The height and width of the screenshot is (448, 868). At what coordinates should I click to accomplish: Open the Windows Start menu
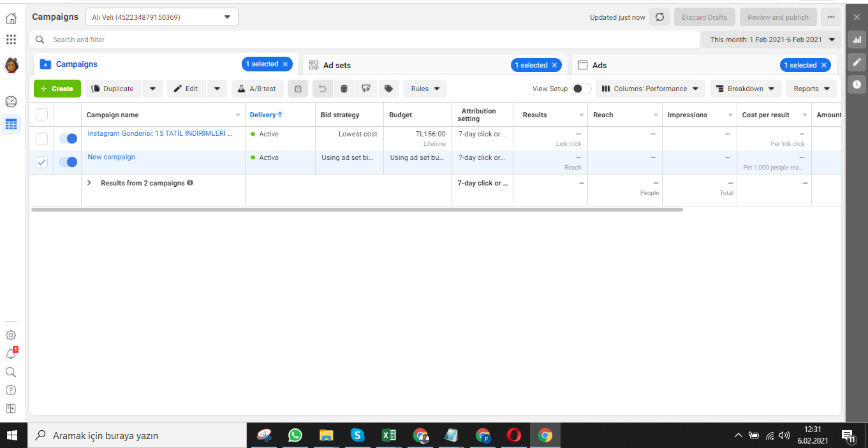pos(13,435)
